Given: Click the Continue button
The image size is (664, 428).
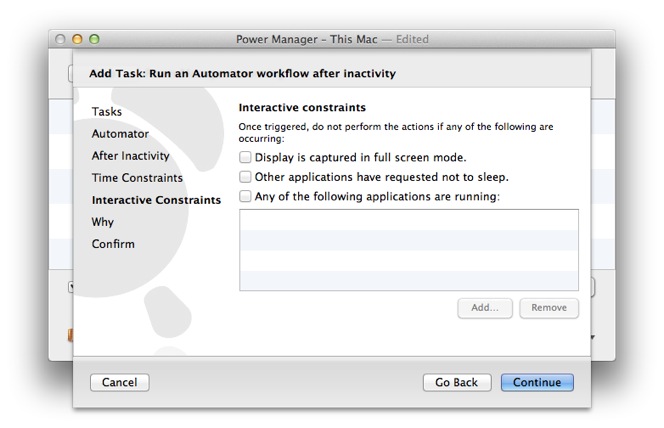Looking at the screenshot, I should (537, 382).
